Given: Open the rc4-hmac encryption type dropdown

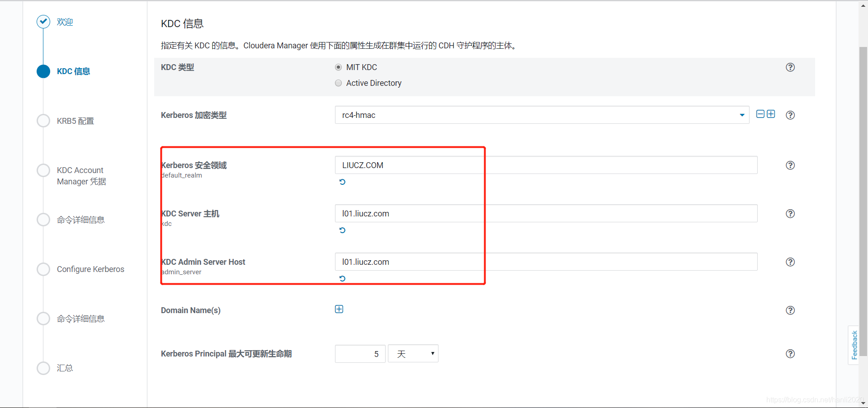Looking at the screenshot, I should [542, 115].
